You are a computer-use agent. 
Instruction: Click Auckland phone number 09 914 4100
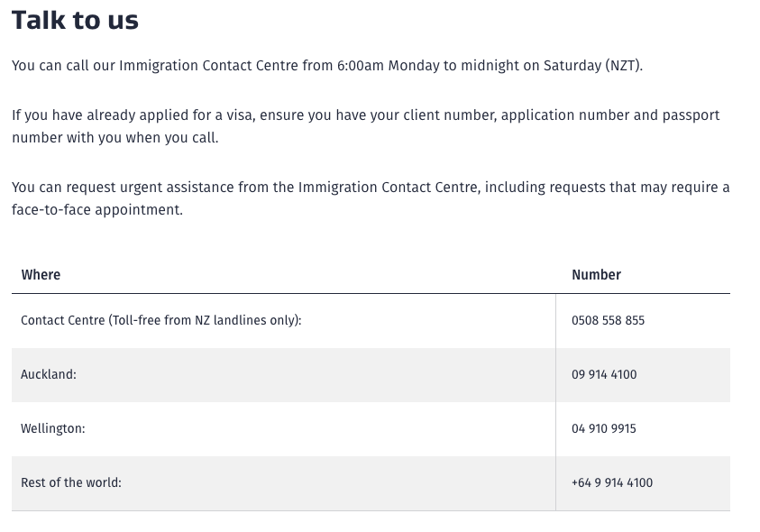point(604,374)
